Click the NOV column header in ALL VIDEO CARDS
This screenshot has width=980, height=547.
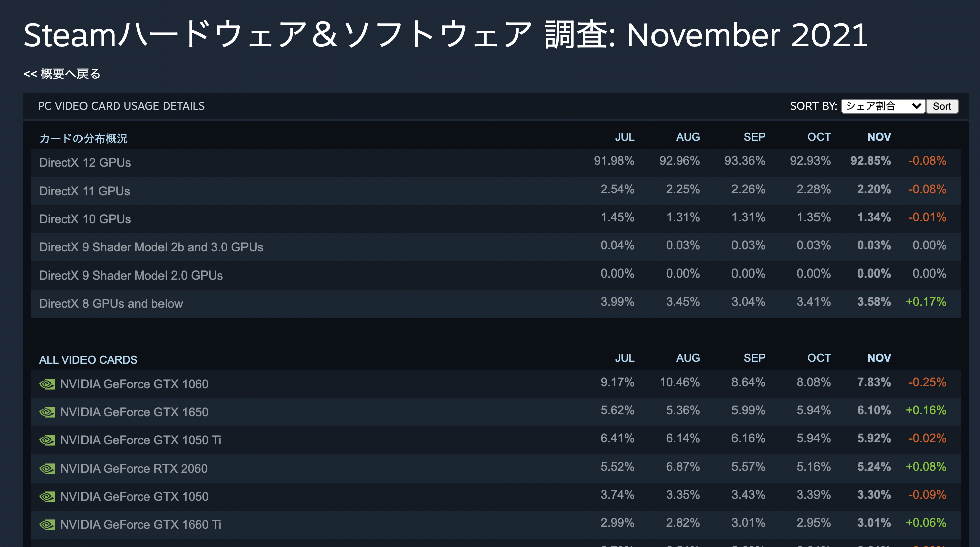(879, 358)
